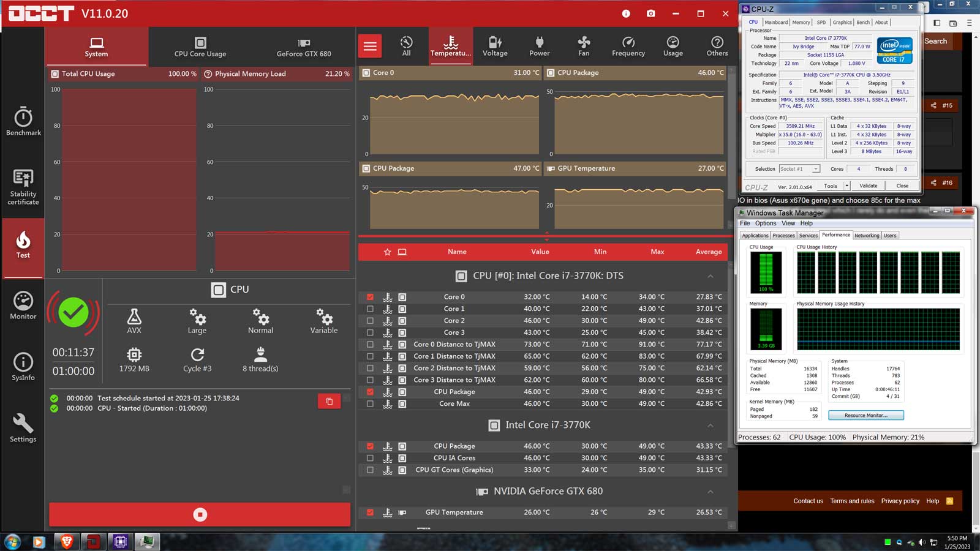
Task: Open the View menu in Task Manager
Action: tap(788, 223)
